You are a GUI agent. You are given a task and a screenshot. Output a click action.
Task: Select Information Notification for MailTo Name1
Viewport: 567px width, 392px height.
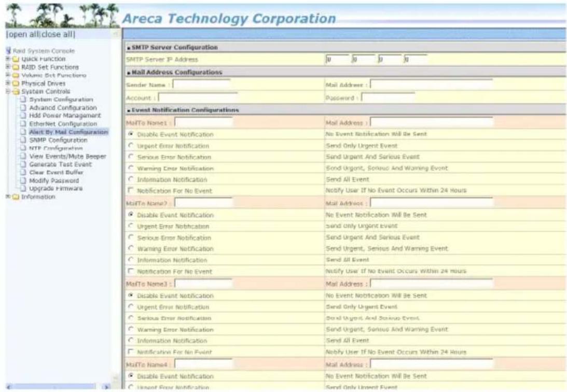coord(131,179)
